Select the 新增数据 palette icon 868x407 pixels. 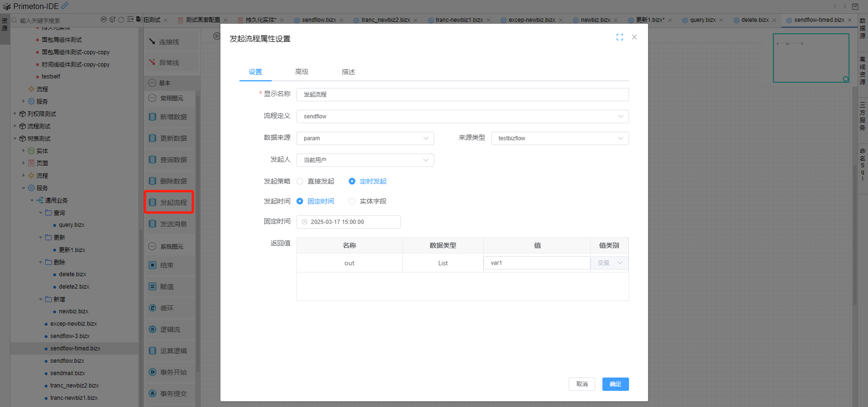tap(153, 117)
